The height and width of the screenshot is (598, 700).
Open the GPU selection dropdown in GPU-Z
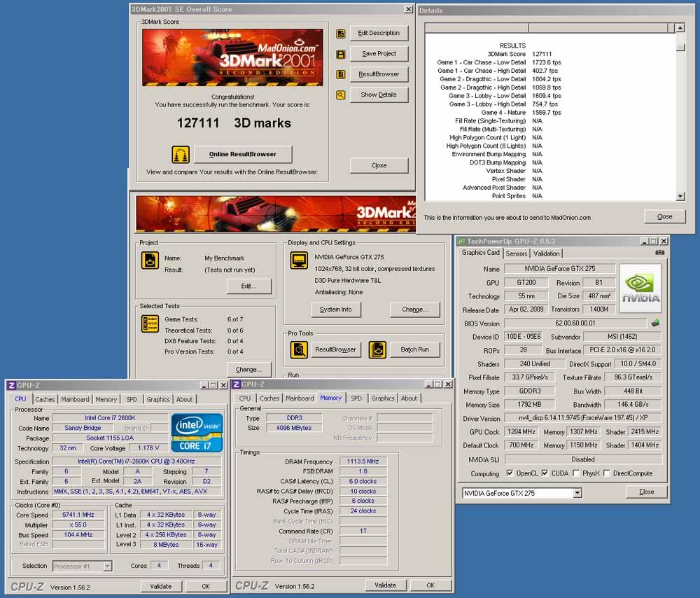tap(577, 493)
